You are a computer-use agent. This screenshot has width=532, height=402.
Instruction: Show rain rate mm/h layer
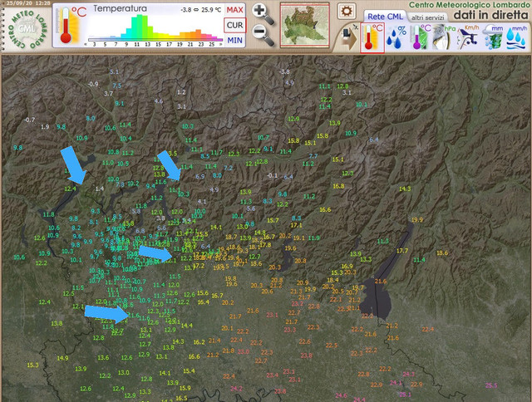pyautogui.click(x=517, y=37)
